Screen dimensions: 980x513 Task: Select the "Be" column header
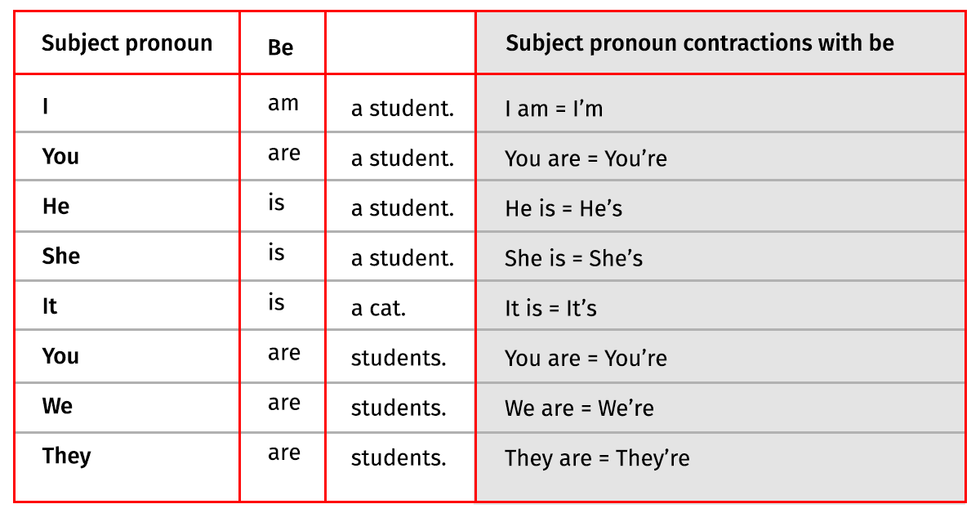(x=280, y=47)
